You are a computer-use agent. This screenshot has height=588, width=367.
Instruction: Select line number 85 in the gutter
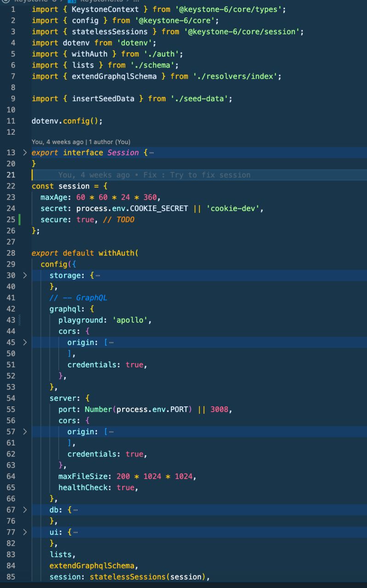click(11, 577)
